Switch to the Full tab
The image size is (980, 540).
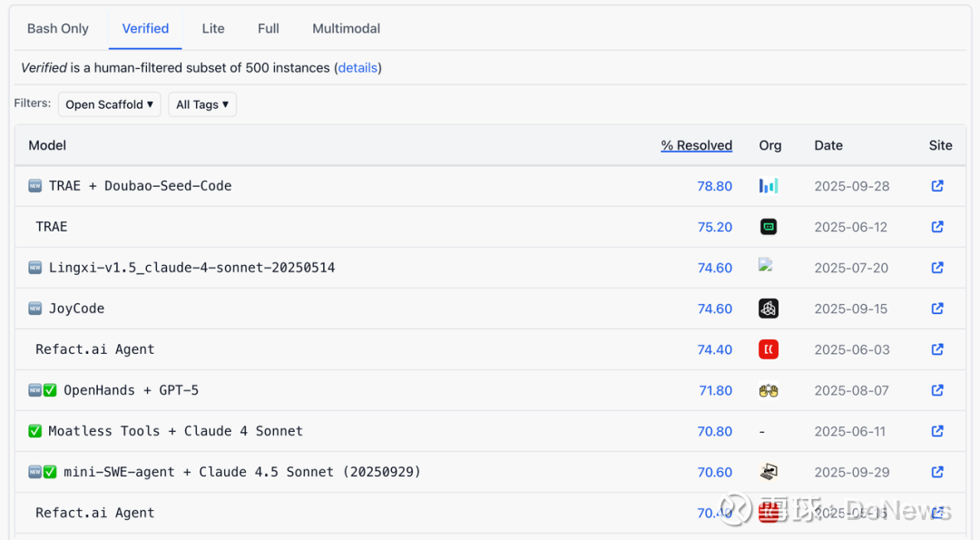268,29
